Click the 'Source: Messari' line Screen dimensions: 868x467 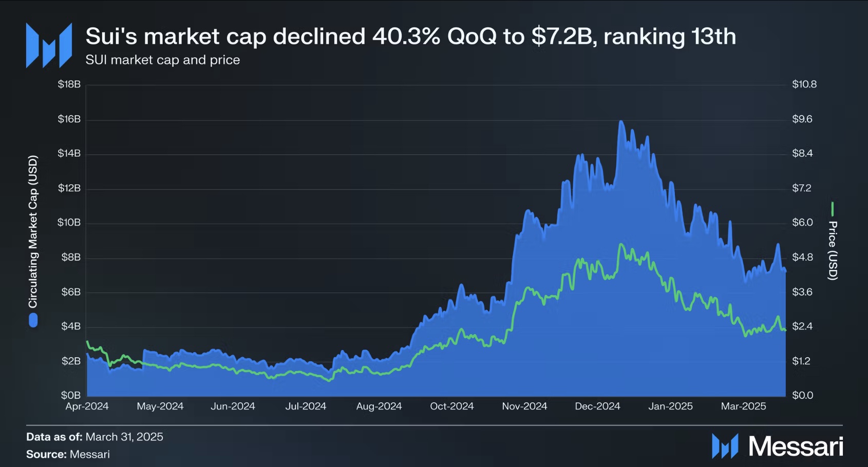click(x=68, y=454)
